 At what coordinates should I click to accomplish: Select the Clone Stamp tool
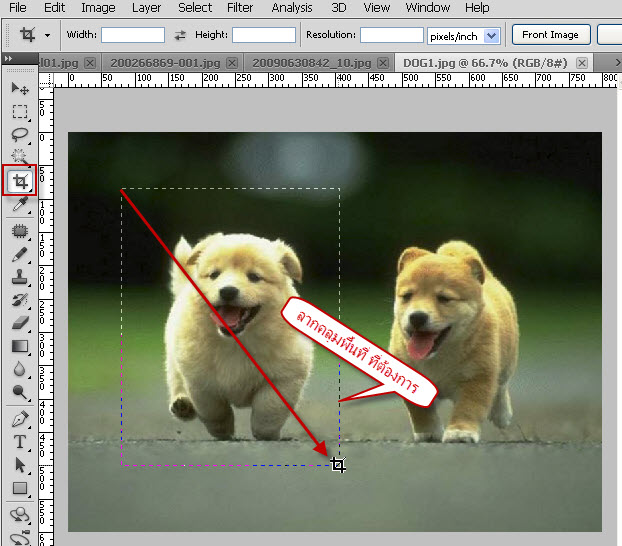[20, 277]
